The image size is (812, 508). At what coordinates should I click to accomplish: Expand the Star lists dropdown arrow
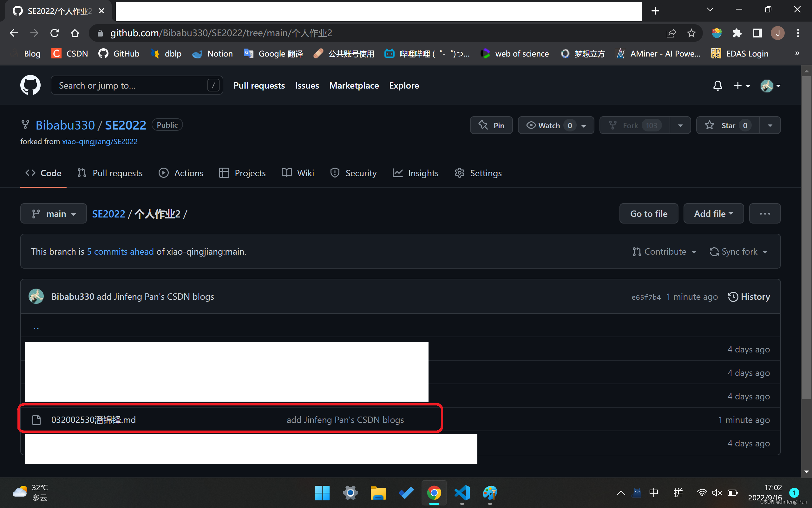(x=770, y=125)
